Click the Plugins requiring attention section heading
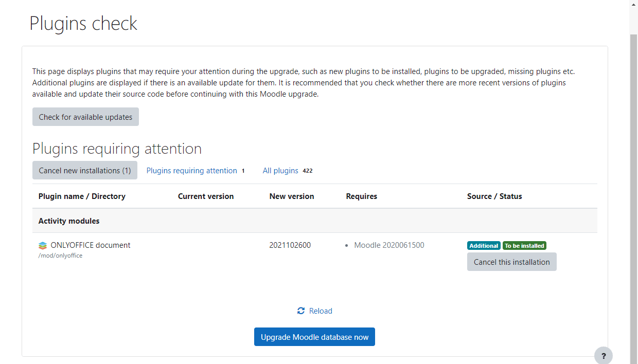This screenshot has width=638, height=364. (x=117, y=149)
